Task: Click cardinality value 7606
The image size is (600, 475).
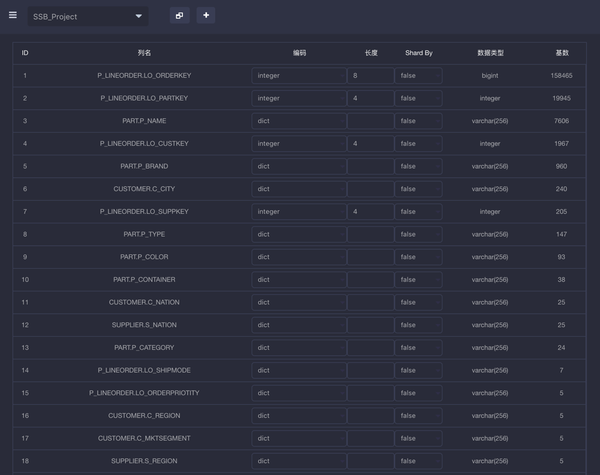Action: tap(561, 121)
